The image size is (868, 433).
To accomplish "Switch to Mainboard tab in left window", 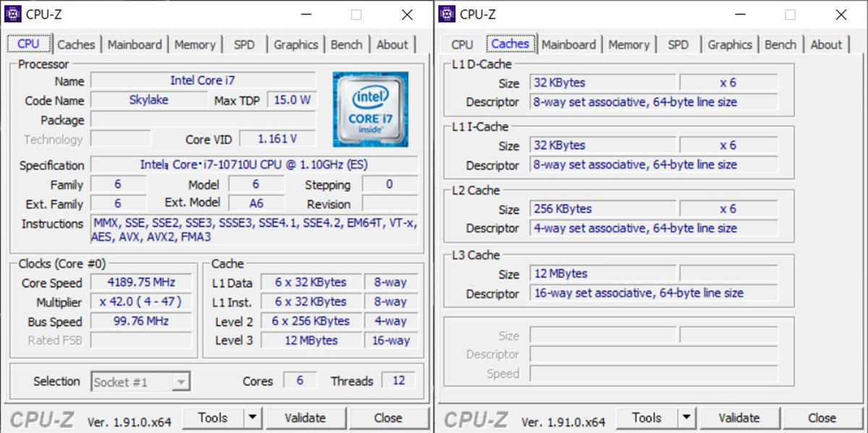I will (135, 44).
